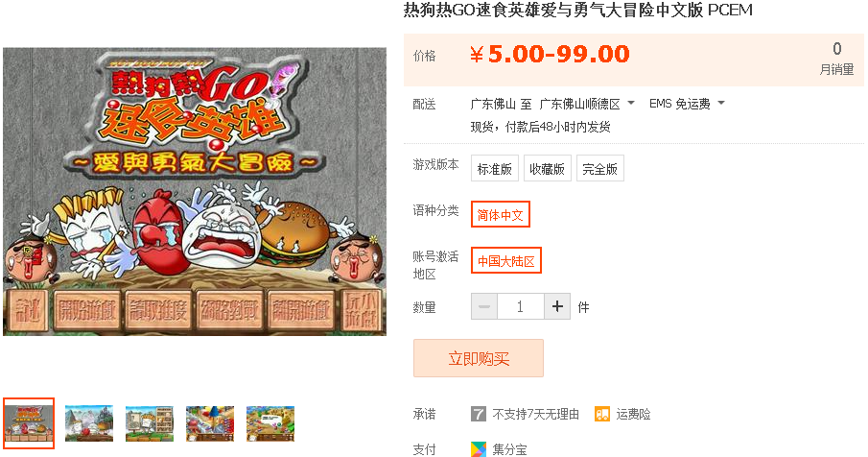
Task: Click the 立即购买 buy now button
Action: [479, 358]
